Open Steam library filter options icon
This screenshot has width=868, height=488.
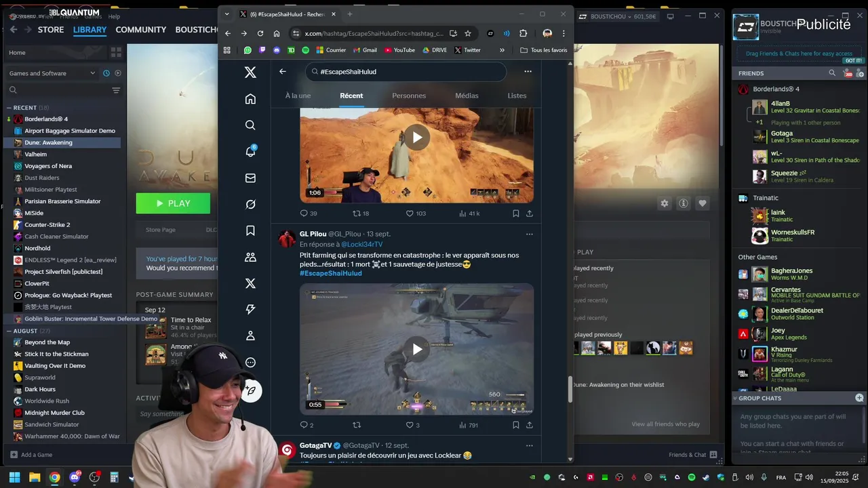coord(116,90)
